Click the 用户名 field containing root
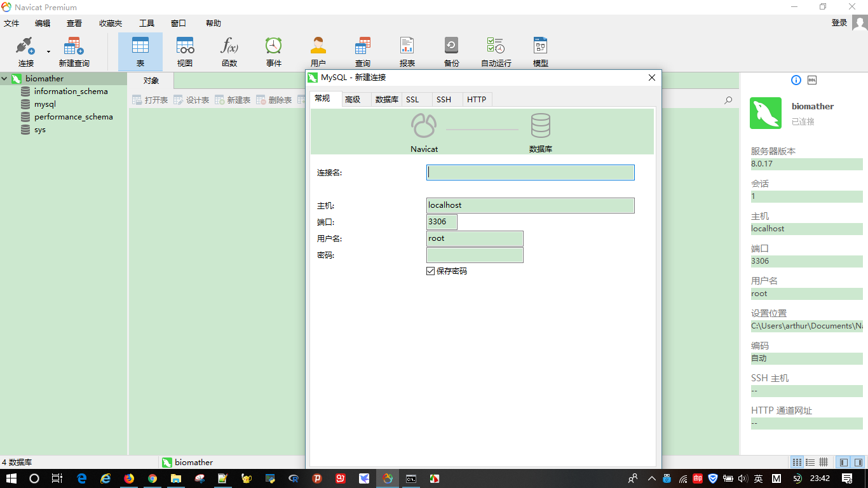868x488 pixels. point(475,238)
